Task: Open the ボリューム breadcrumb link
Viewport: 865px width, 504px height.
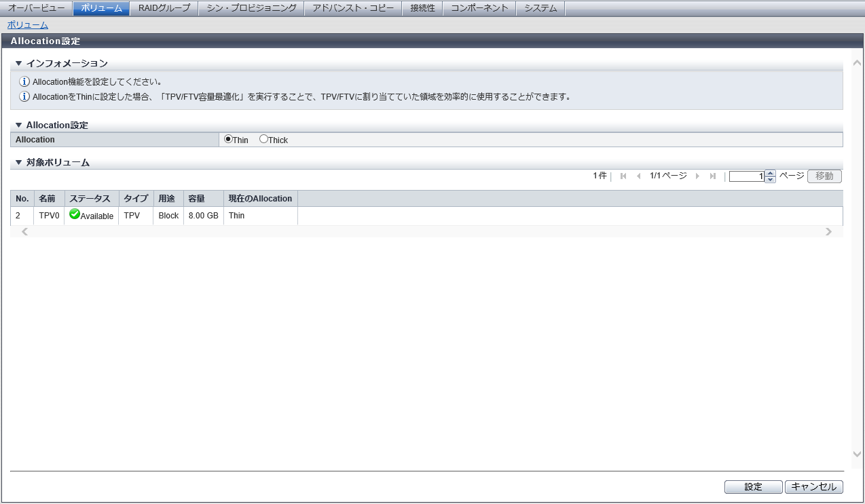Action: pyautogui.click(x=28, y=25)
